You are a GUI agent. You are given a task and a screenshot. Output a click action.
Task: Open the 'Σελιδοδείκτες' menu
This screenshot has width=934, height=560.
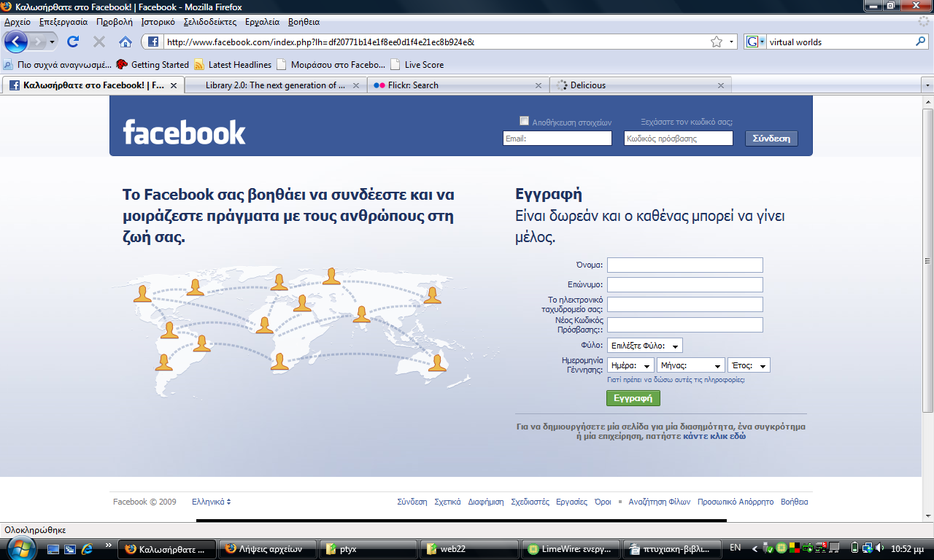click(x=210, y=22)
